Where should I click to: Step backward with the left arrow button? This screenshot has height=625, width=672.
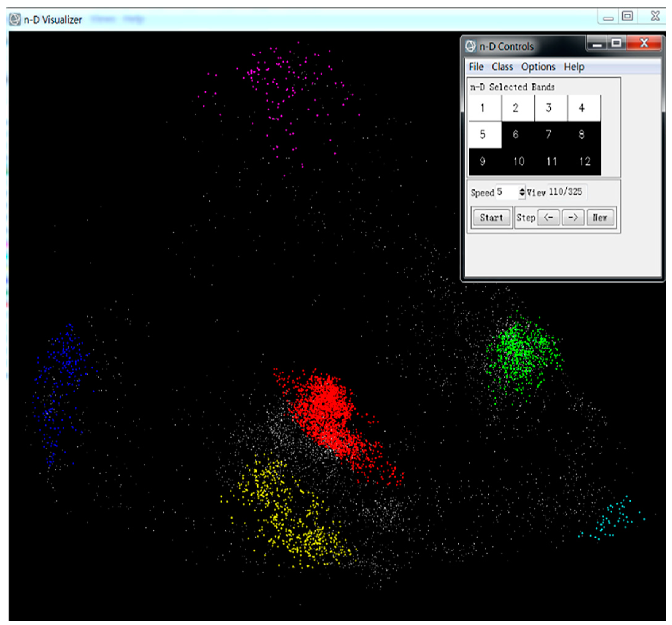click(x=548, y=217)
